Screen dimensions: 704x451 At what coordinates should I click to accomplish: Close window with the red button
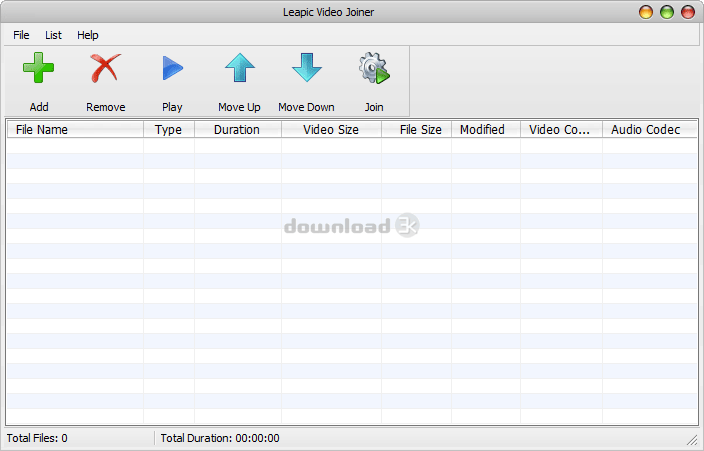[688, 12]
